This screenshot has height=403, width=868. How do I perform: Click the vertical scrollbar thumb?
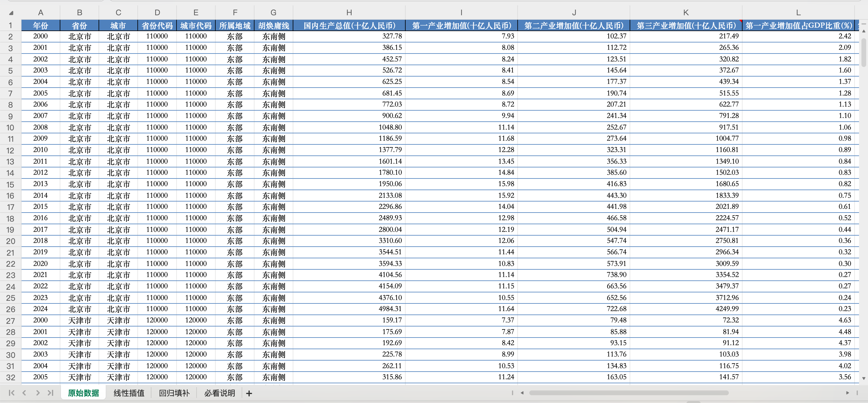click(x=864, y=52)
